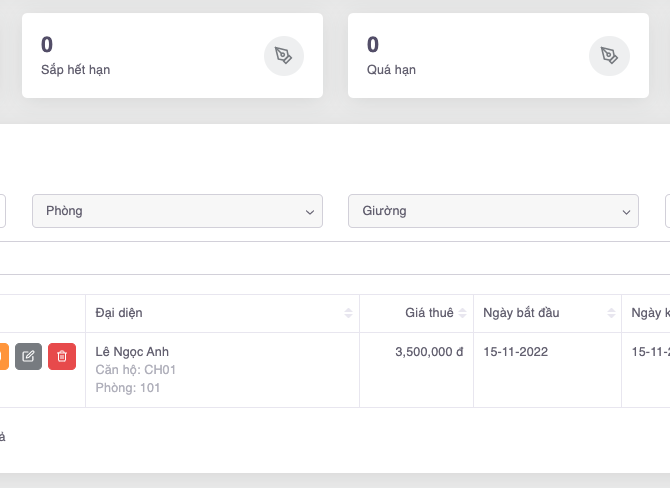Screen dimensions: 670x488
Task: Click the 3,500,000 đ rental price cell
Action: tap(429, 352)
